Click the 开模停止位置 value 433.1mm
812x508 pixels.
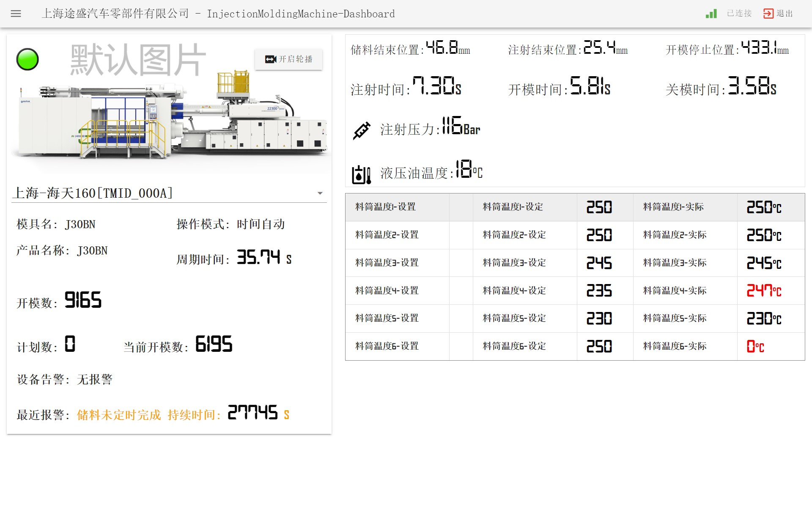[765, 47]
